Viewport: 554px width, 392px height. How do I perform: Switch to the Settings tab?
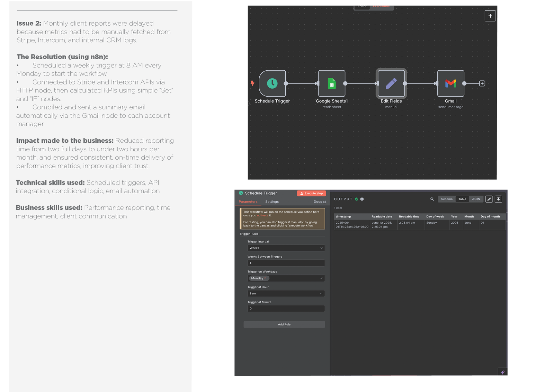[x=272, y=202]
